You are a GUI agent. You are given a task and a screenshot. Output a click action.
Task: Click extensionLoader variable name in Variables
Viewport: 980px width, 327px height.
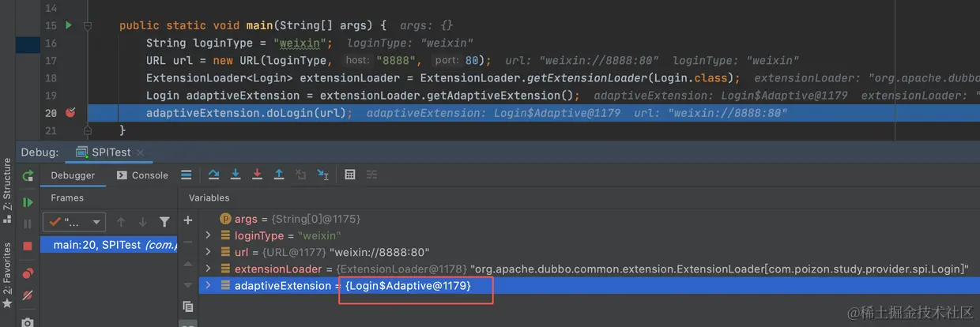[x=277, y=269]
